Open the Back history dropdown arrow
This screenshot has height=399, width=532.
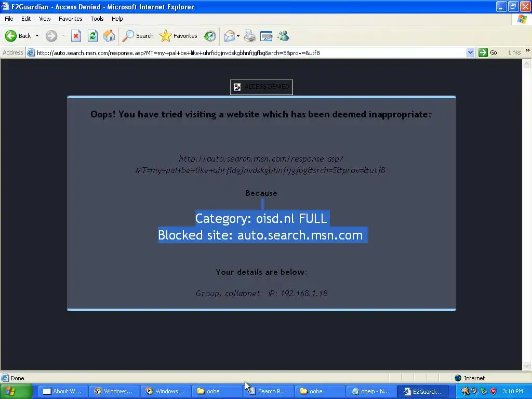tap(37, 36)
